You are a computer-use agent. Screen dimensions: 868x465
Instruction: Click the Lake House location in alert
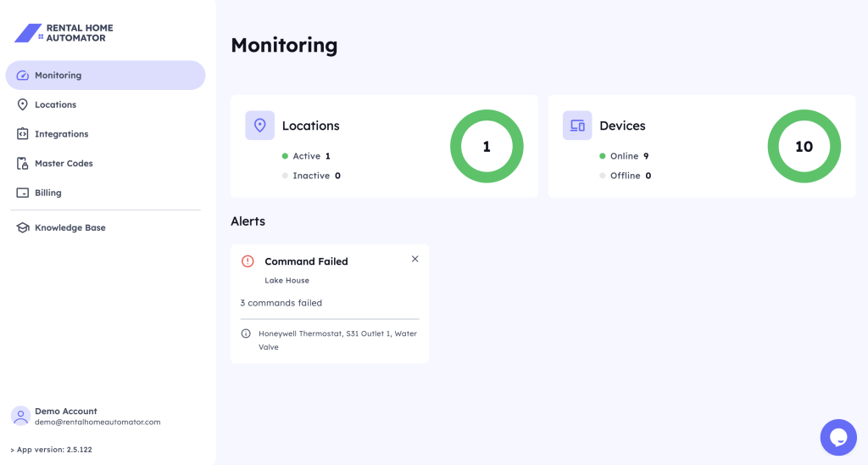click(x=287, y=280)
